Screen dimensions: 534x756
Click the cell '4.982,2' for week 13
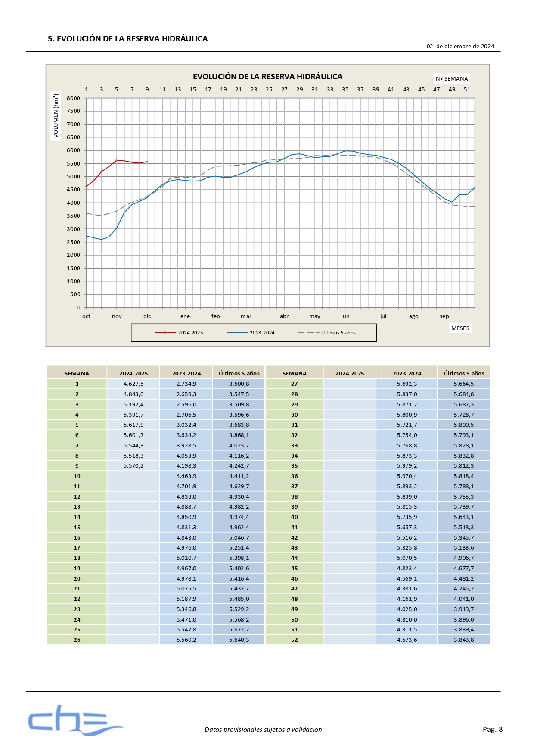pyautogui.click(x=239, y=507)
